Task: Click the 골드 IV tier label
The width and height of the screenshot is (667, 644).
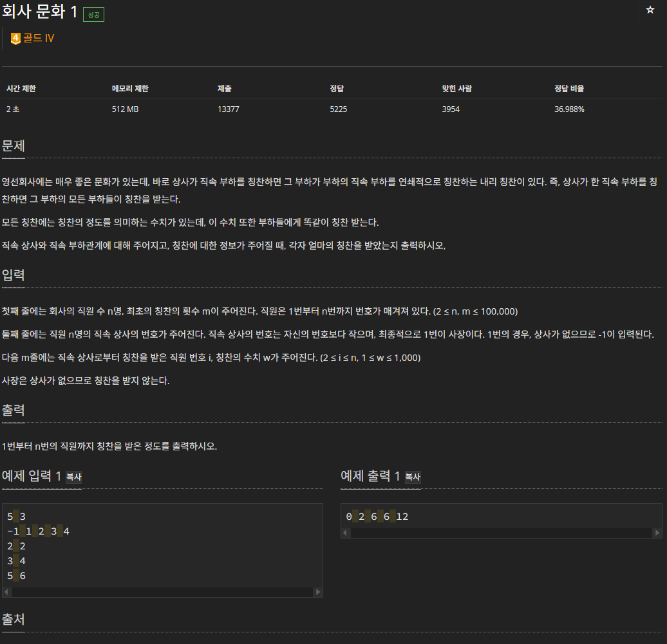Action: 39,38
